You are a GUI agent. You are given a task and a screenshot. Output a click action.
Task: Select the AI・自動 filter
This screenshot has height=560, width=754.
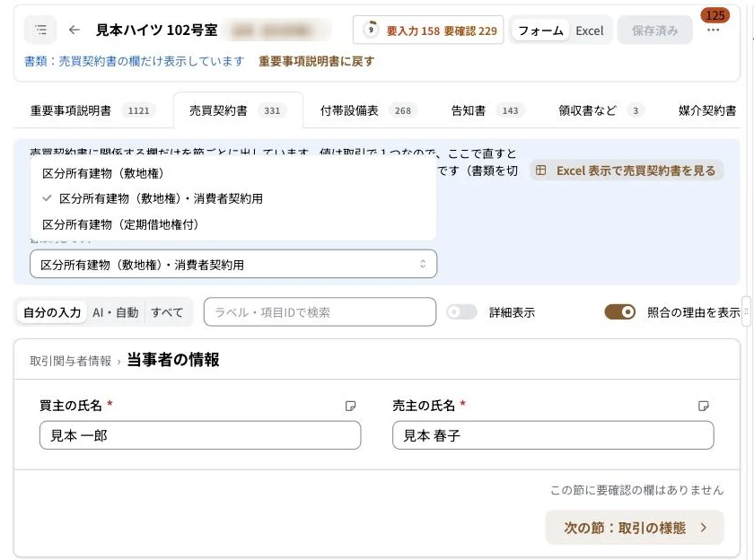[x=116, y=312]
